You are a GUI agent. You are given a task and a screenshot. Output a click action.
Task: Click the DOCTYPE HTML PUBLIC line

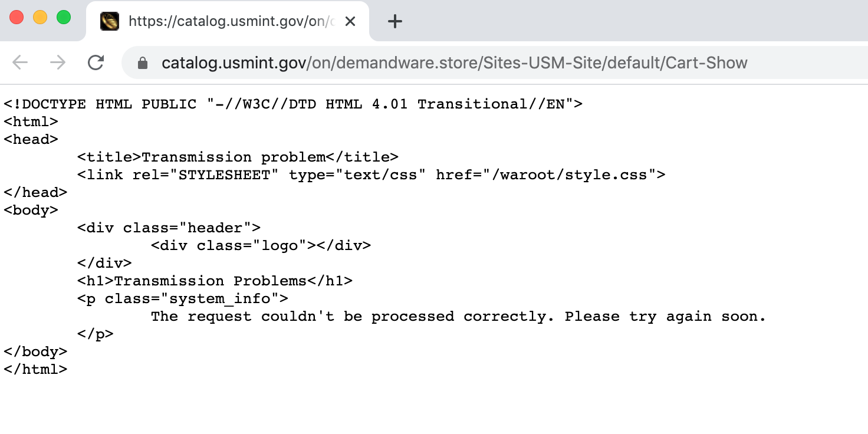(x=293, y=104)
